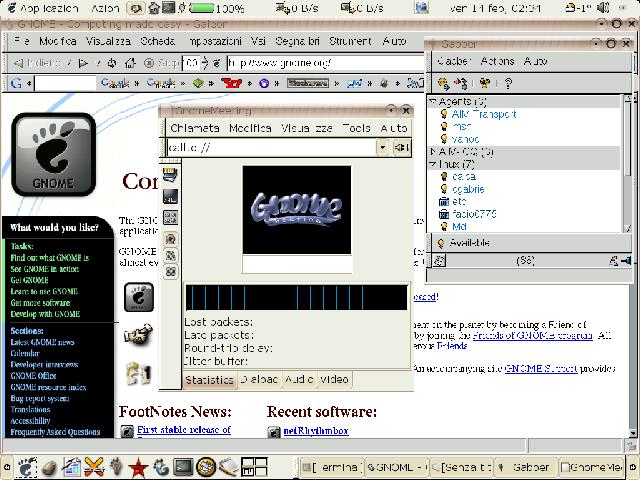Click the forward arrow in Galeon's toolbar
640x480 pixels.
83,63
